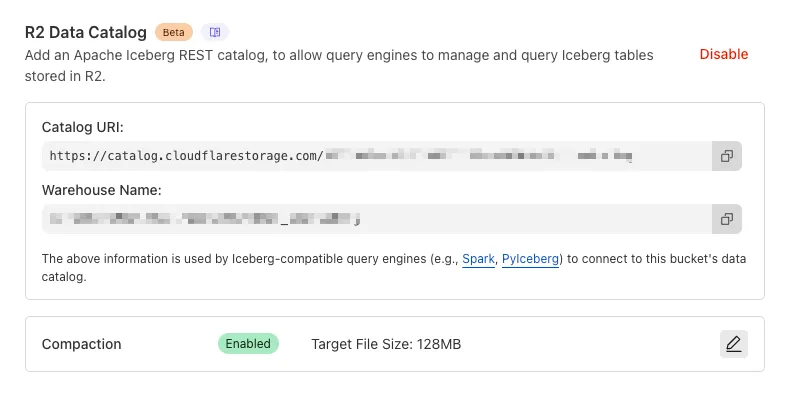Edit compaction settings with pencil icon

[733, 344]
